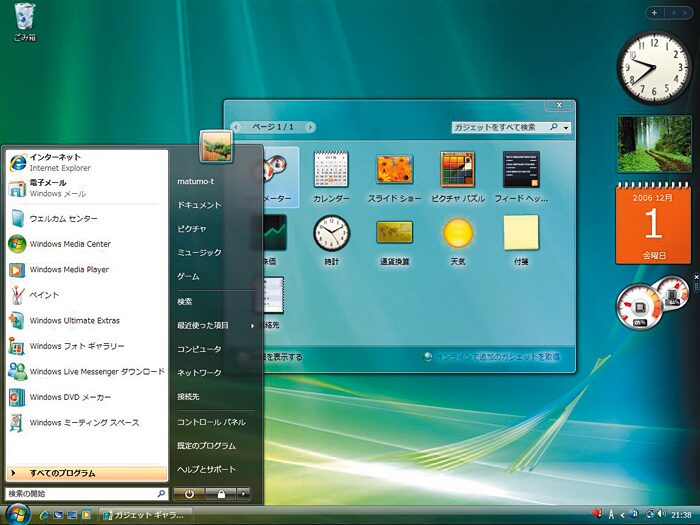Select the スライド ショー gadget
Viewport: 700px width, 525px height.
click(394, 170)
